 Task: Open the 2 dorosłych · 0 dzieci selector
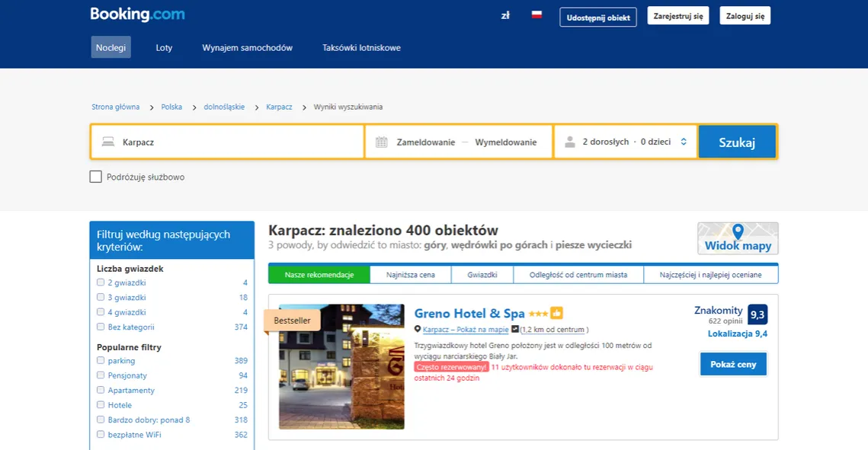pos(626,142)
